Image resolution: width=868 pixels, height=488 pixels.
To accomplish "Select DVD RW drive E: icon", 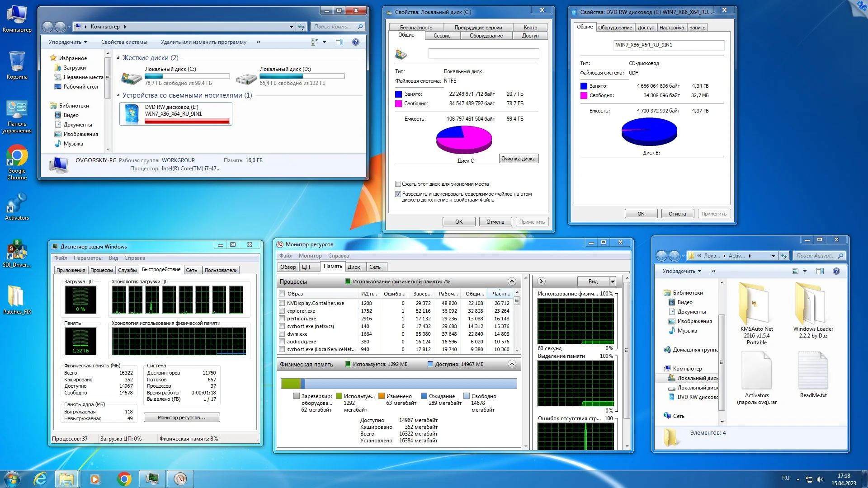I will 132,113.
